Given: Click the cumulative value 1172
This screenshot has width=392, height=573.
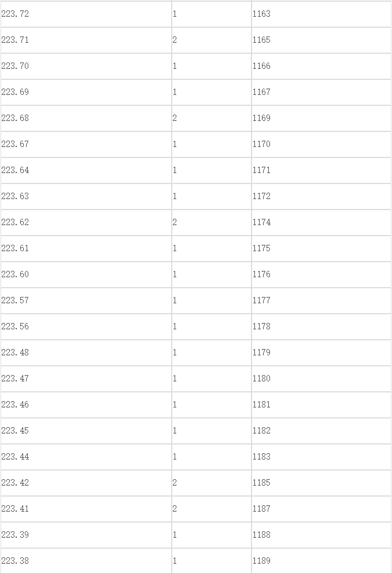Looking at the screenshot, I should pos(321,196).
